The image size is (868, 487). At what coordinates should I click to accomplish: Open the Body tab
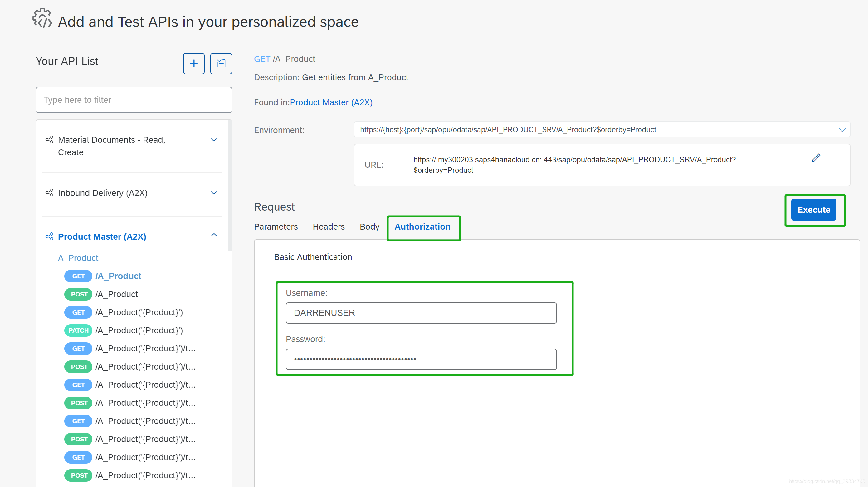pos(369,227)
